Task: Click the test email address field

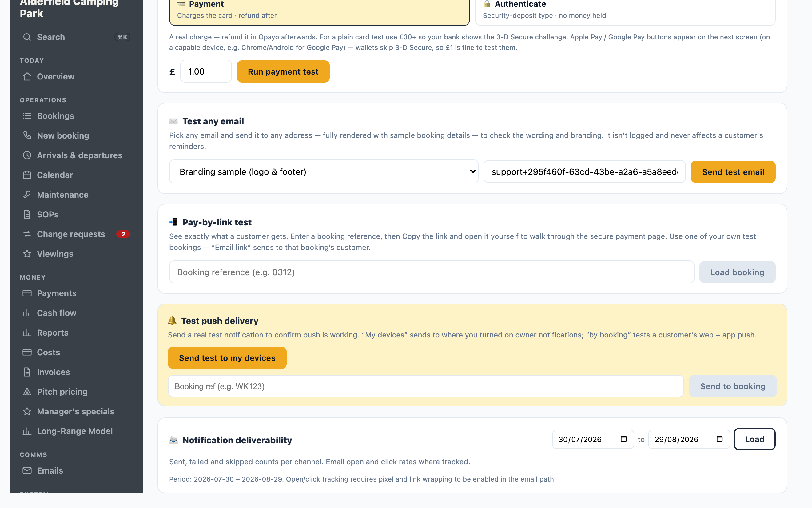Action: tap(584, 172)
